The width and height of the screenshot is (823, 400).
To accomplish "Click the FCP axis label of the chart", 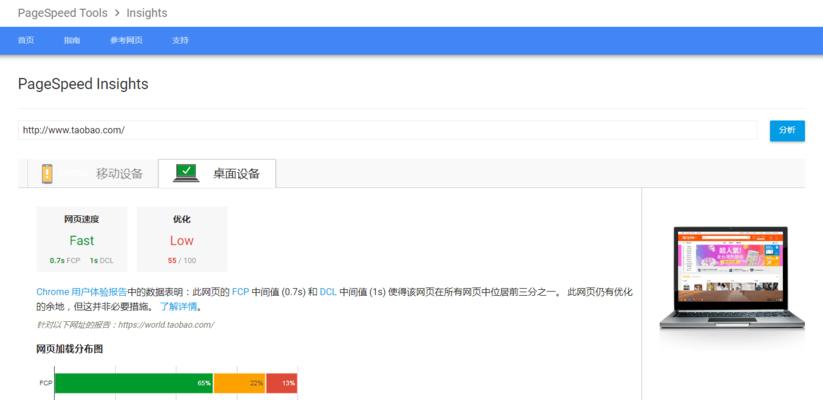I will point(46,383).
